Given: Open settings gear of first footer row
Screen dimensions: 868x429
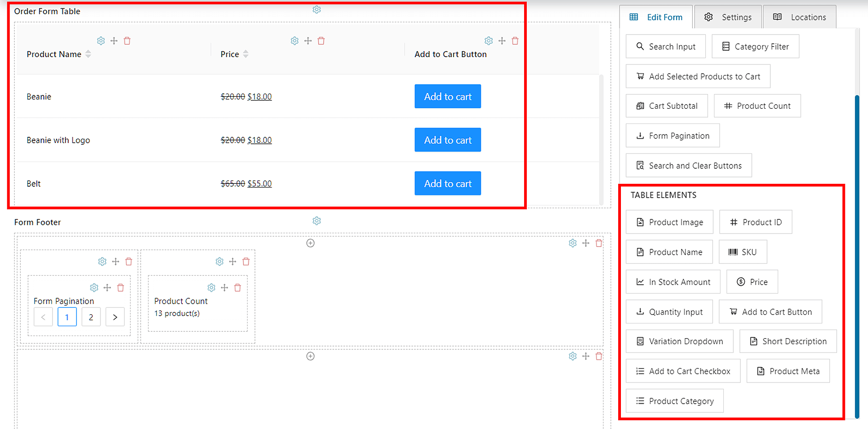Looking at the screenshot, I should [x=573, y=243].
